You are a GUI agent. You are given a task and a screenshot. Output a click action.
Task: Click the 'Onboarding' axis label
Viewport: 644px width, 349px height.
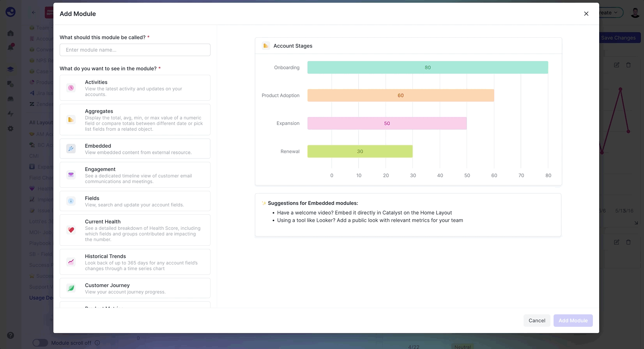287,68
